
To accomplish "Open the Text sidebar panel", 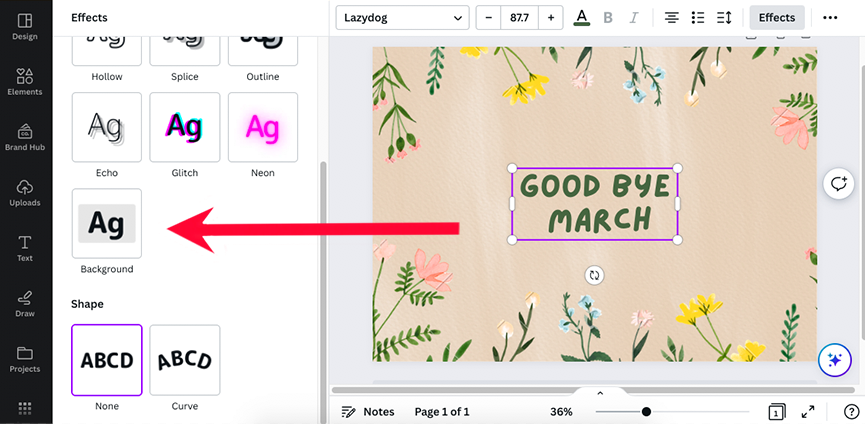I will click(25, 248).
